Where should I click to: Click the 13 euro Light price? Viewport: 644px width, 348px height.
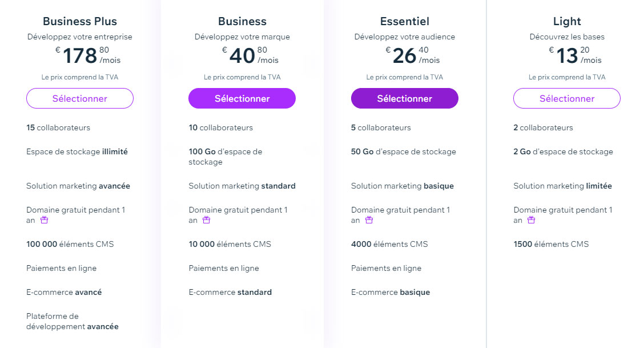[x=575, y=55]
